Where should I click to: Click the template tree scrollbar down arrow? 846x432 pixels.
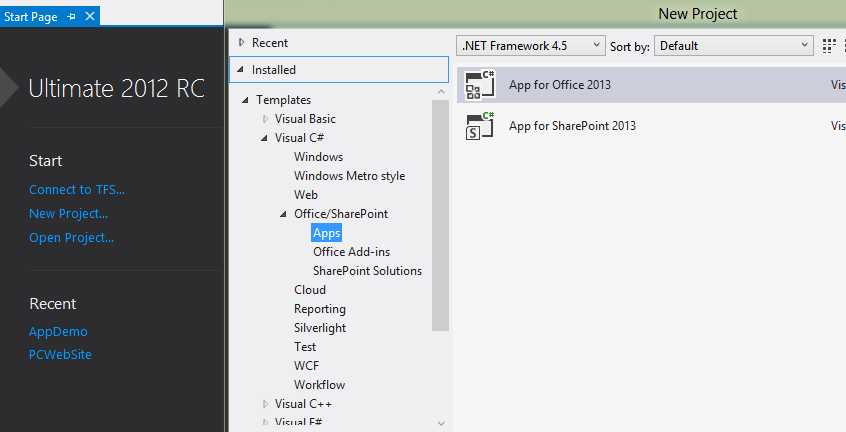point(441,423)
